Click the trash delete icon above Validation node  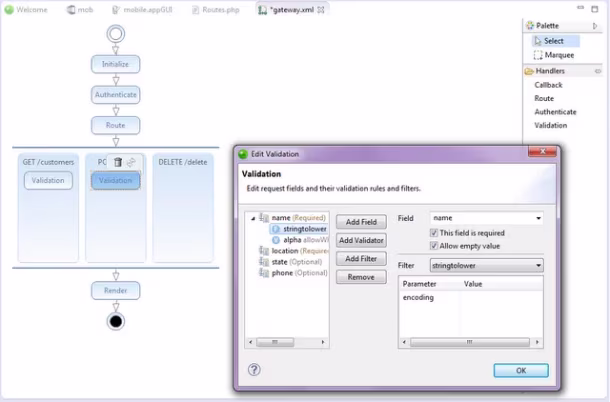pyautogui.click(x=118, y=162)
